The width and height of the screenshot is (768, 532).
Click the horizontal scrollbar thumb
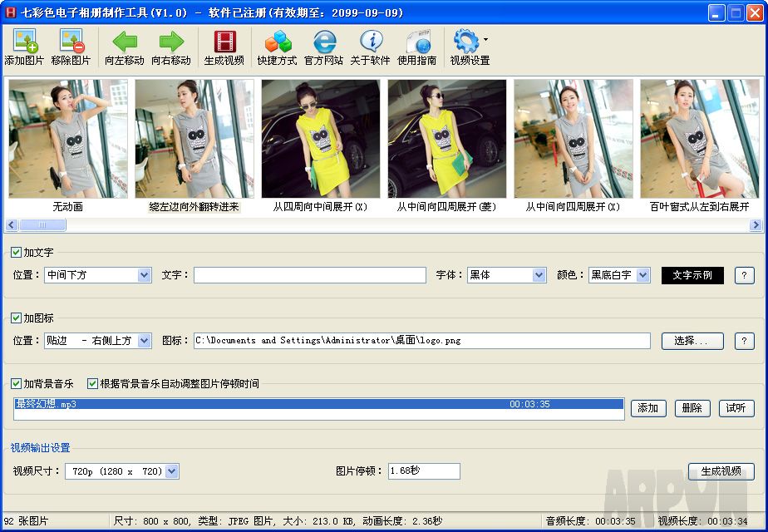pyautogui.click(x=42, y=224)
